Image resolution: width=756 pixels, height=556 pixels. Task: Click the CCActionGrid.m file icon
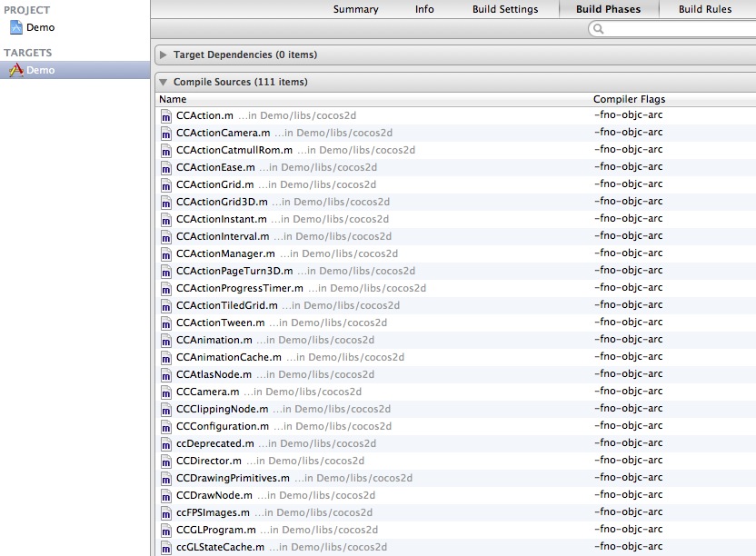pos(166,185)
